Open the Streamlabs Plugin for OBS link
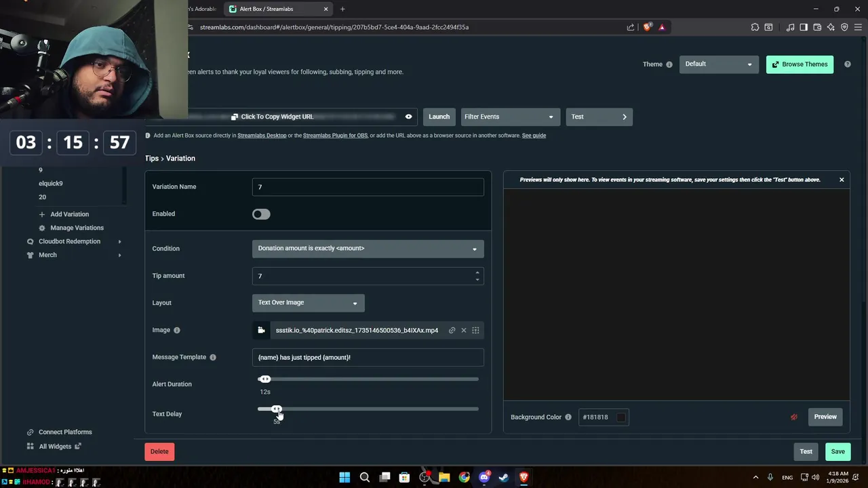Image resolution: width=868 pixels, height=488 pixels. click(x=335, y=136)
